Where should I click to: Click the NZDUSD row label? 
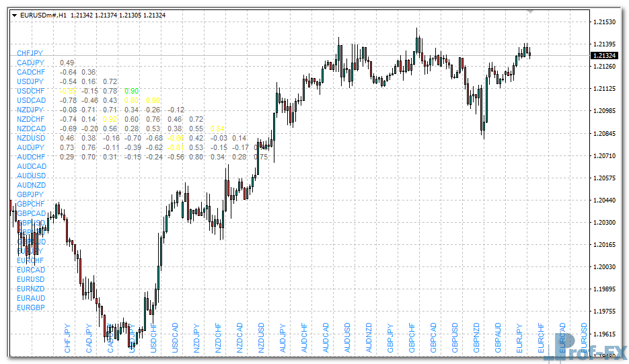[x=31, y=138]
